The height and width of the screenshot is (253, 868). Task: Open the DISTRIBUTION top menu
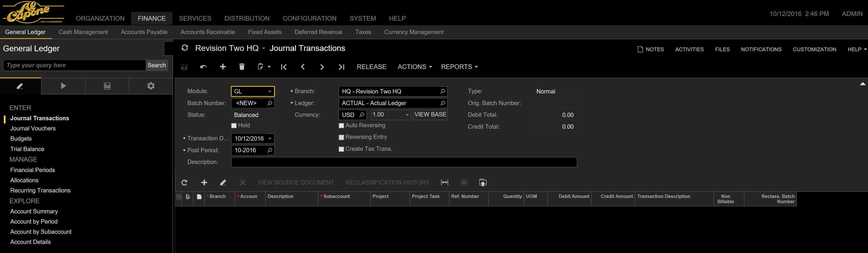tap(247, 19)
